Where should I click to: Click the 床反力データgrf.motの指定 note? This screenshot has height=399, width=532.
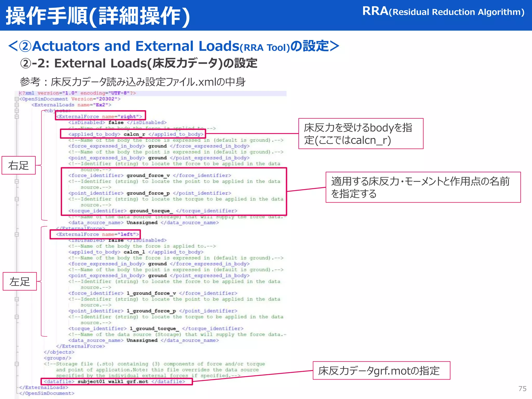click(x=381, y=370)
